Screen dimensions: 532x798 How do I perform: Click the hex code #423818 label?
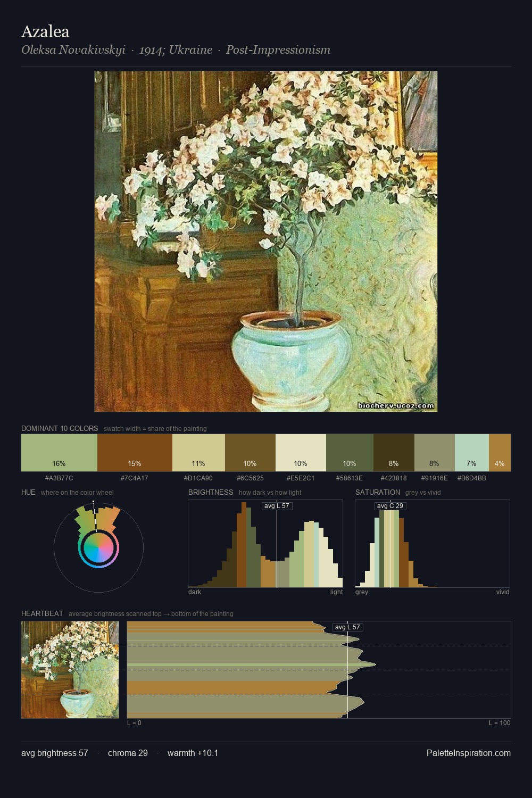click(x=394, y=478)
